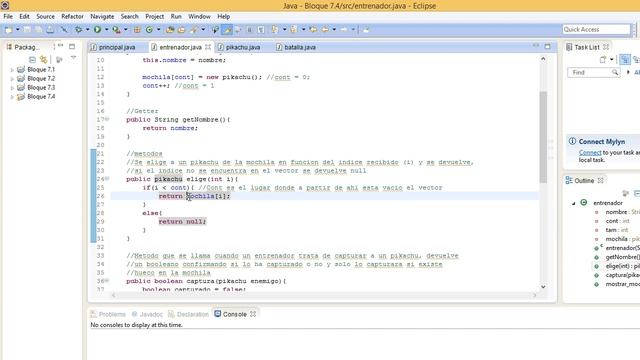Image resolution: width=640 pixels, height=360 pixels.
Task: Open the New Java Class dropdown arrow
Action: pyautogui.click(x=158, y=29)
